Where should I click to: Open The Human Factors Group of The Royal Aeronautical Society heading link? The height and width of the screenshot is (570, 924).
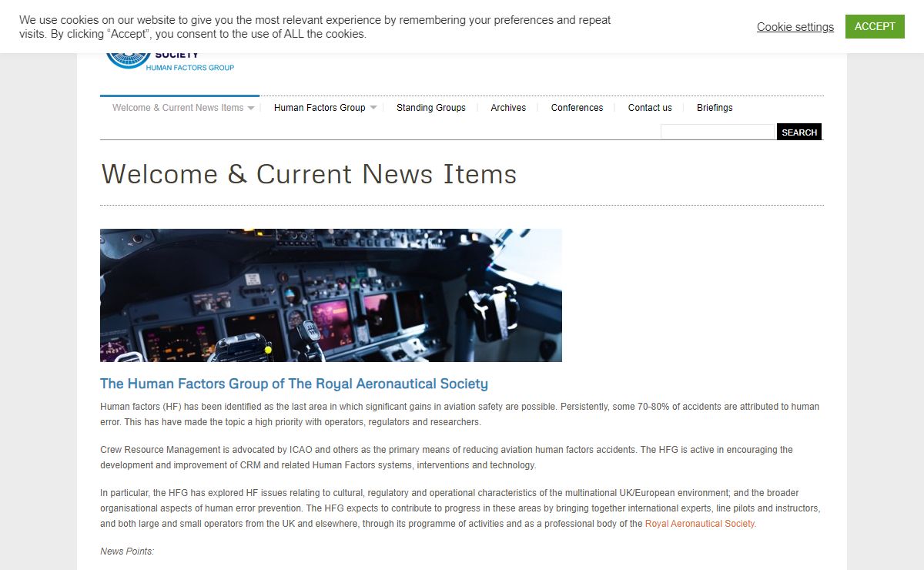point(294,384)
